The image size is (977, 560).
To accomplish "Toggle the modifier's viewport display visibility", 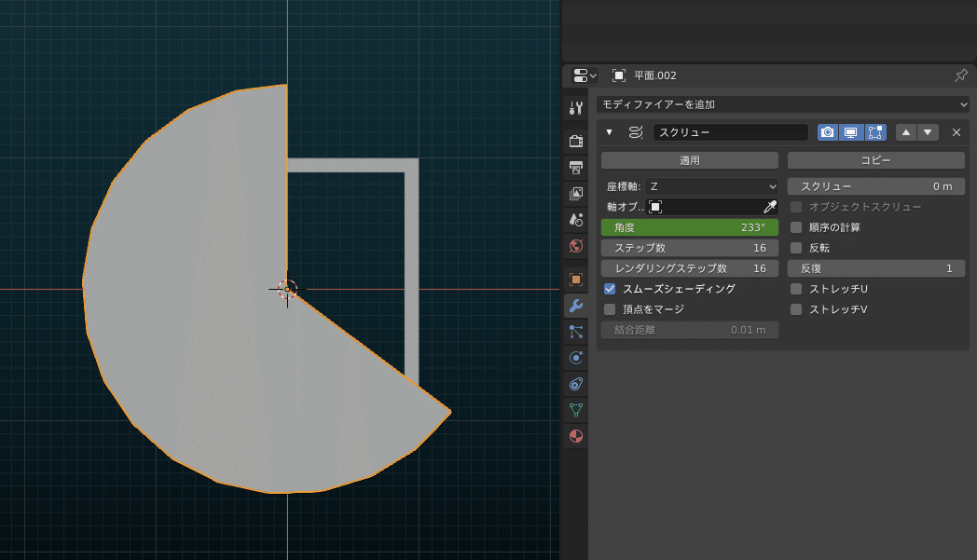I will [850, 132].
